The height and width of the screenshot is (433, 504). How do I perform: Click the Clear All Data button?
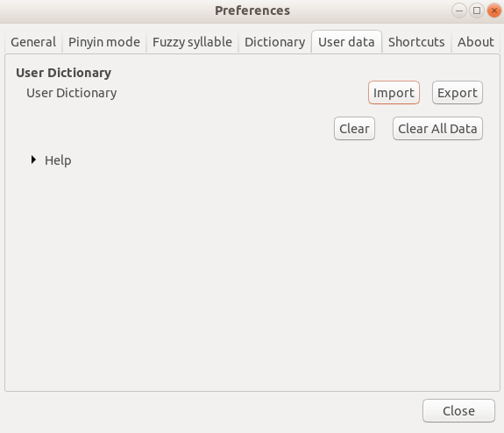(437, 129)
